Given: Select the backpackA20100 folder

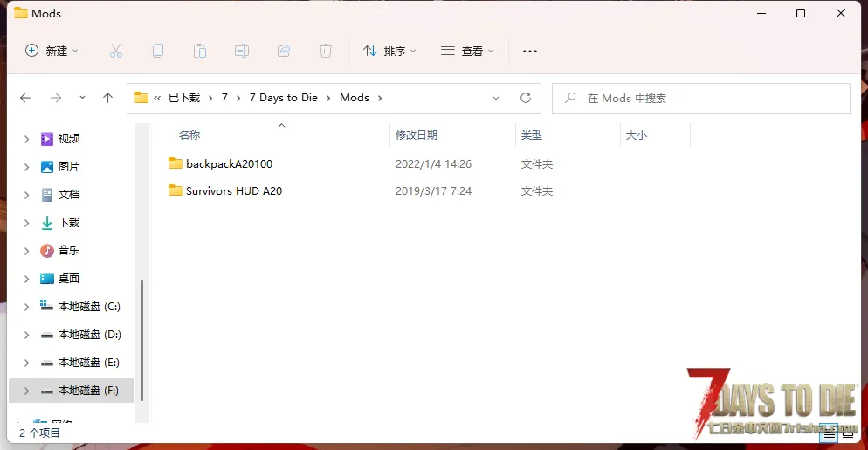Looking at the screenshot, I should click(229, 163).
